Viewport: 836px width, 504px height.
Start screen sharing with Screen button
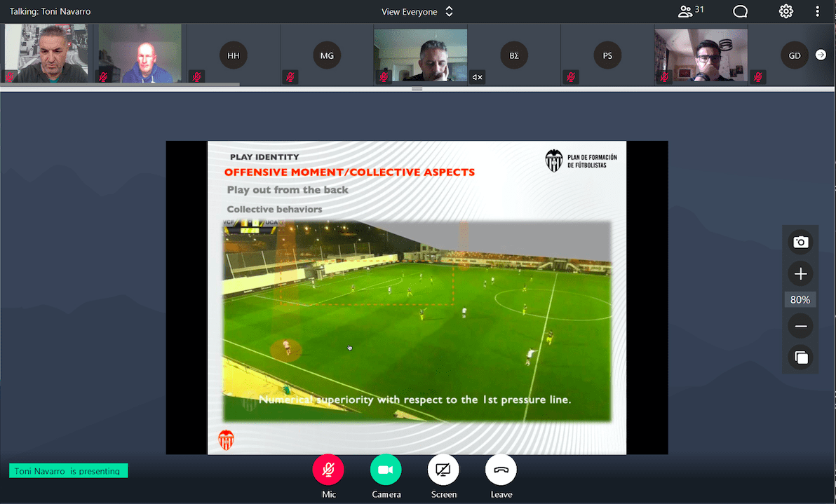pyautogui.click(x=443, y=470)
